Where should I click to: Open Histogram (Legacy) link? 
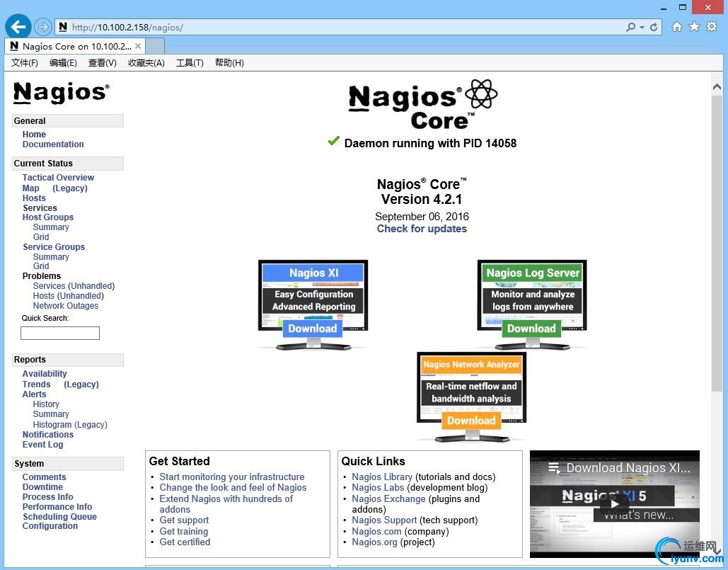[x=70, y=425]
